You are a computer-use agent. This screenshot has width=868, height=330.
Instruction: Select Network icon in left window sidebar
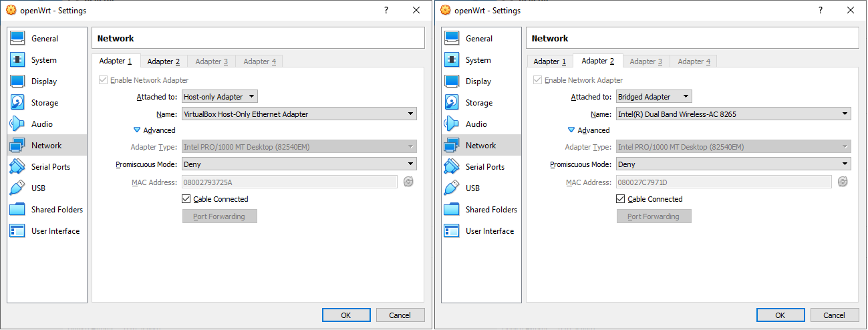pyautogui.click(x=18, y=146)
